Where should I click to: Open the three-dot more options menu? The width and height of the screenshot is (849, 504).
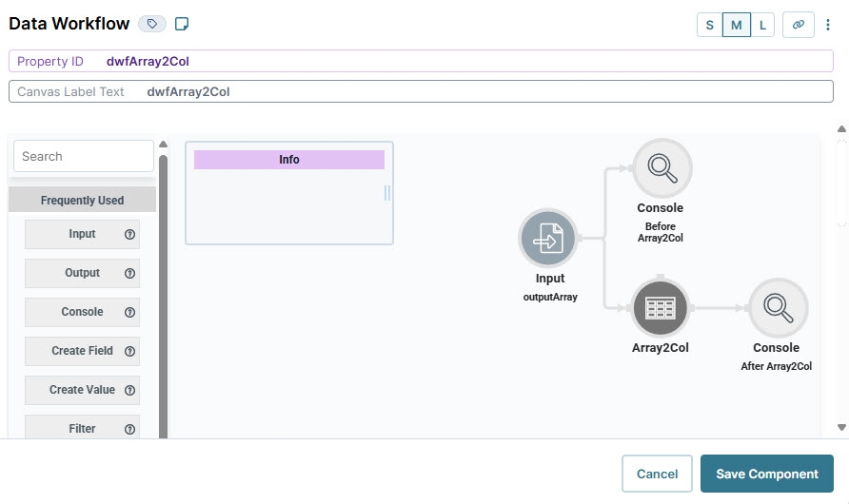[828, 25]
